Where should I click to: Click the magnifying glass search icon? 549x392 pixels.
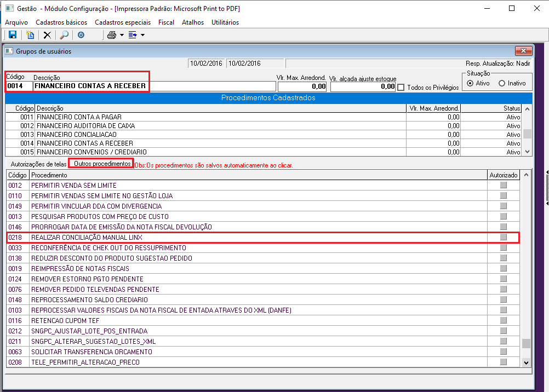point(64,35)
